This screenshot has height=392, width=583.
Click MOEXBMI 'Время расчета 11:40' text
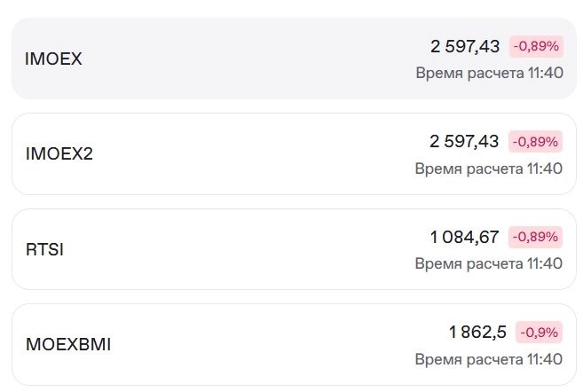point(489,359)
